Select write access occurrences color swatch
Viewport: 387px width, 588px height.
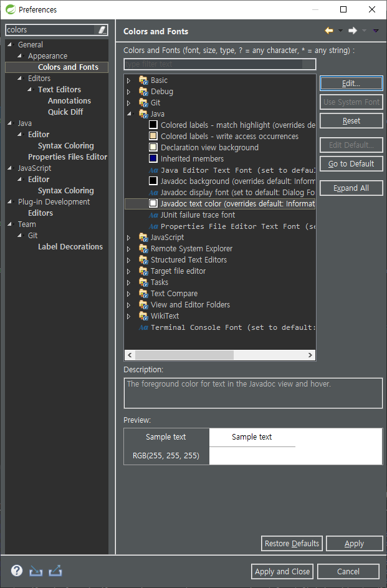click(x=153, y=136)
